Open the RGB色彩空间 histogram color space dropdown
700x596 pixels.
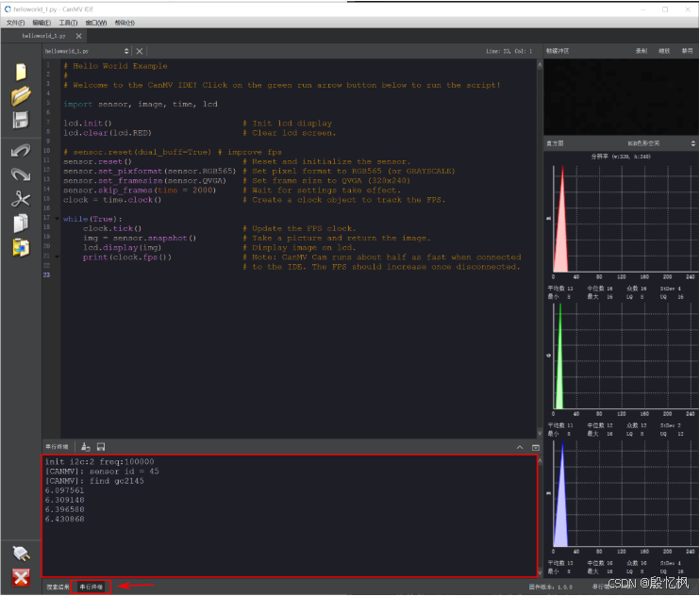661,143
